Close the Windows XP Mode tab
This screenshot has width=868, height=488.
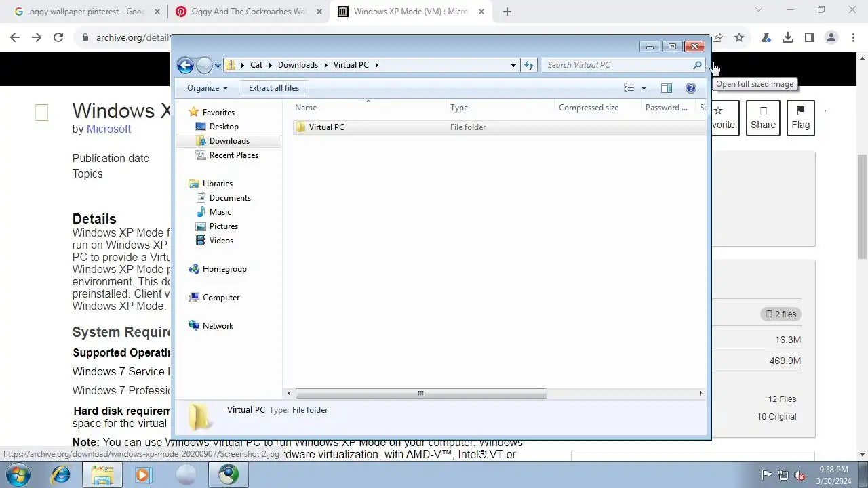point(482,12)
